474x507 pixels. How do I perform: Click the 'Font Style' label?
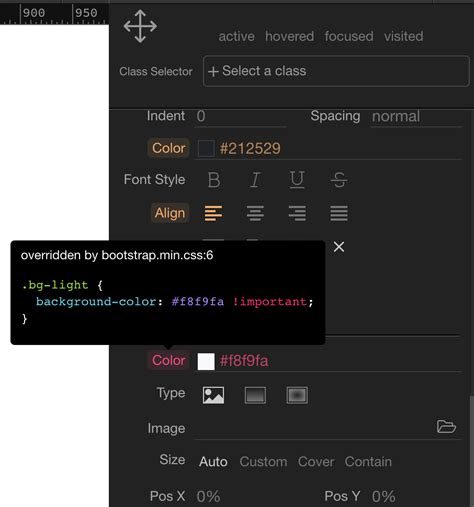155,180
